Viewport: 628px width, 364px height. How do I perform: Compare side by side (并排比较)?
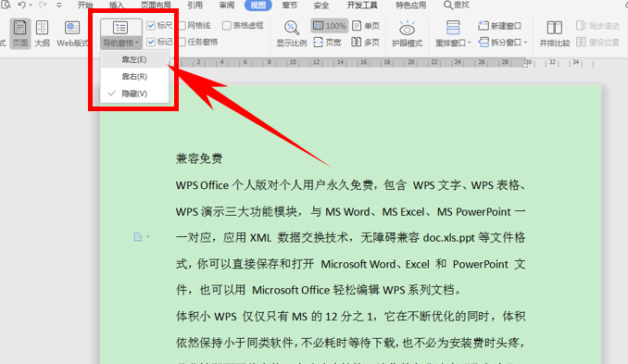point(555,33)
